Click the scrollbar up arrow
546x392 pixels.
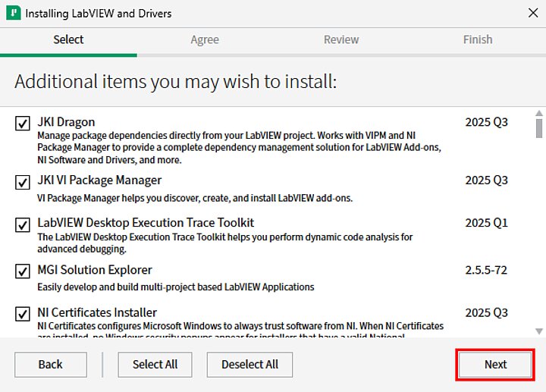pyautogui.click(x=539, y=113)
